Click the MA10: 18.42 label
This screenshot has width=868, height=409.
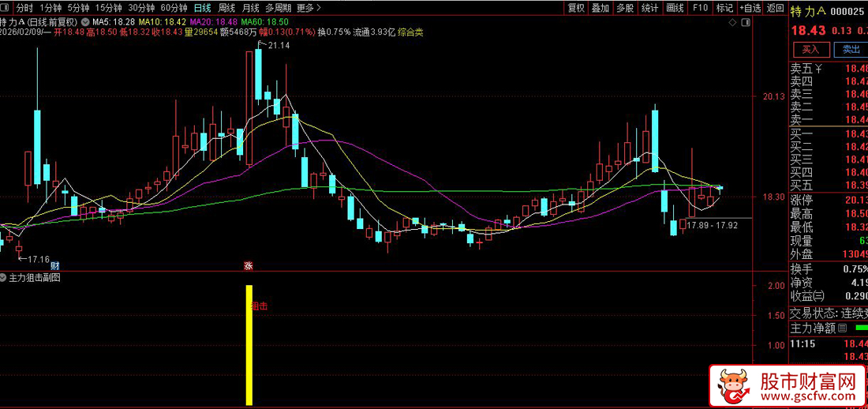162,22
